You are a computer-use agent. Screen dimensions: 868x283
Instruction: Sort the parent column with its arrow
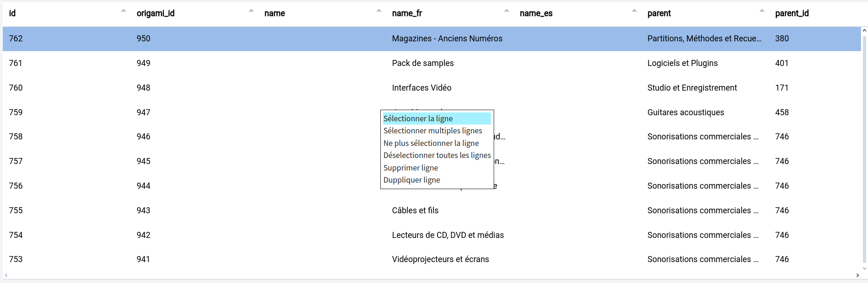click(x=762, y=11)
